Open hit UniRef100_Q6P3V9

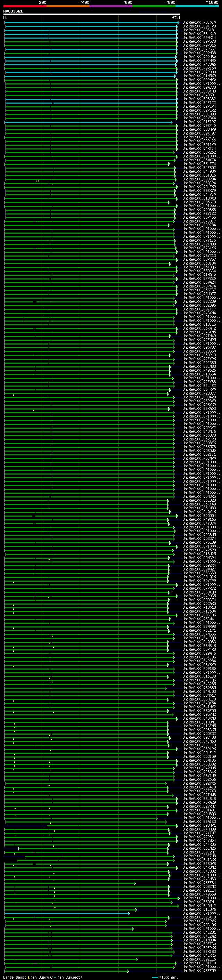pyautogui.click(x=199, y=401)
